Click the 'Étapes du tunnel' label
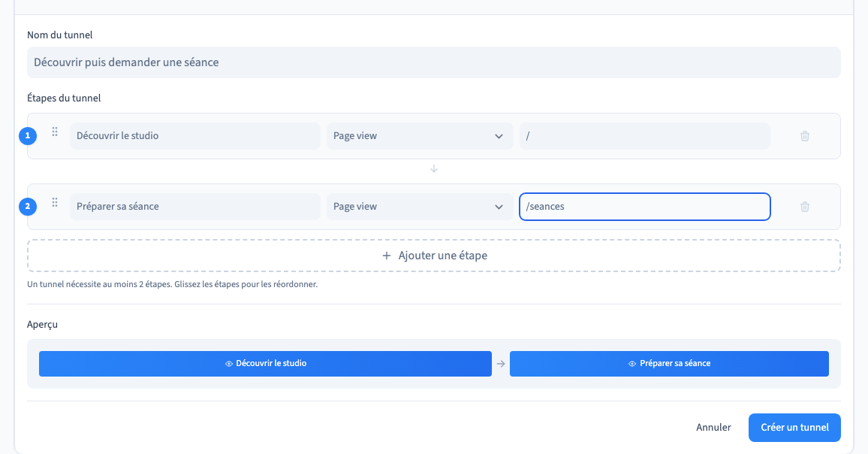The width and height of the screenshot is (868, 454). click(64, 98)
